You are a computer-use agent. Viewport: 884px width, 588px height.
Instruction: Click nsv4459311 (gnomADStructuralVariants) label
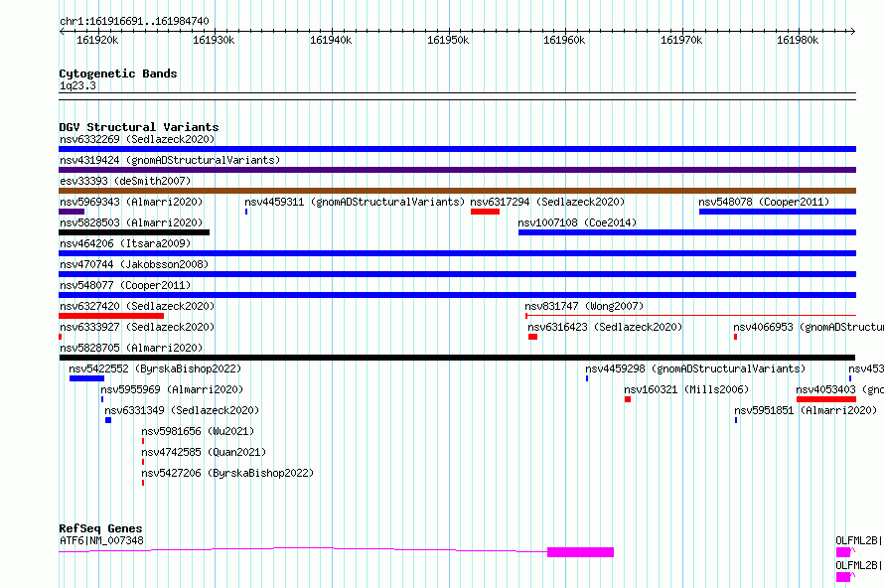pyautogui.click(x=355, y=202)
